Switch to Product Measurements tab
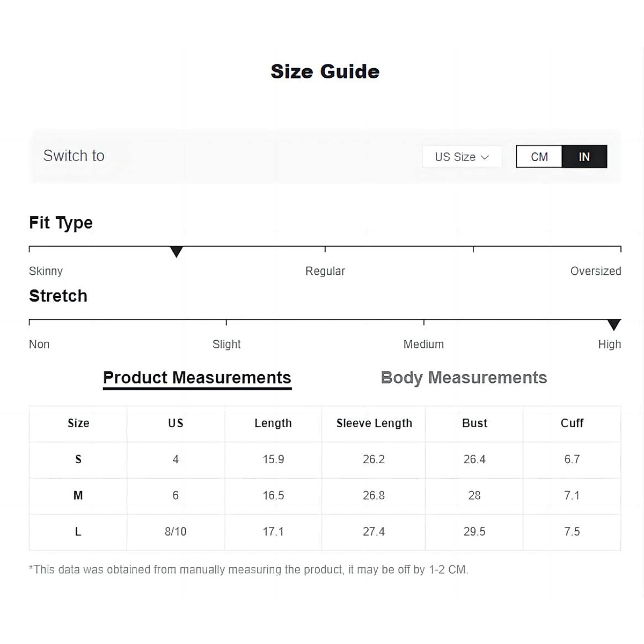 click(x=197, y=378)
